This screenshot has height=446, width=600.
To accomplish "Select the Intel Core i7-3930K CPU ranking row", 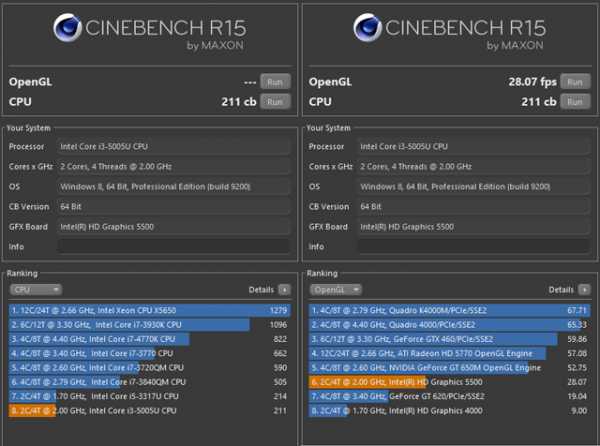I will pos(149,325).
